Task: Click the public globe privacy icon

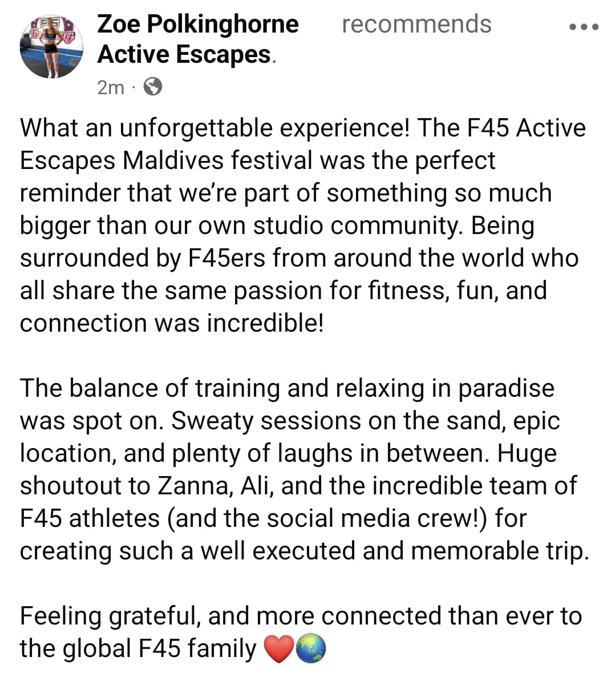Action: [152, 87]
